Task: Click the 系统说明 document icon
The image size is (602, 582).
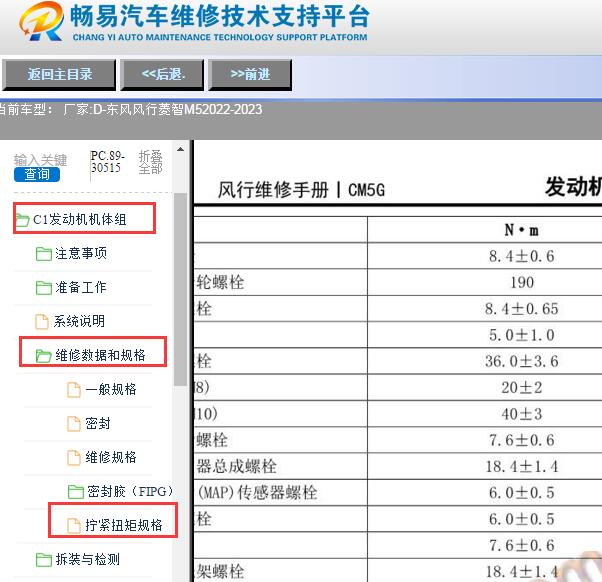Action: coord(42,321)
